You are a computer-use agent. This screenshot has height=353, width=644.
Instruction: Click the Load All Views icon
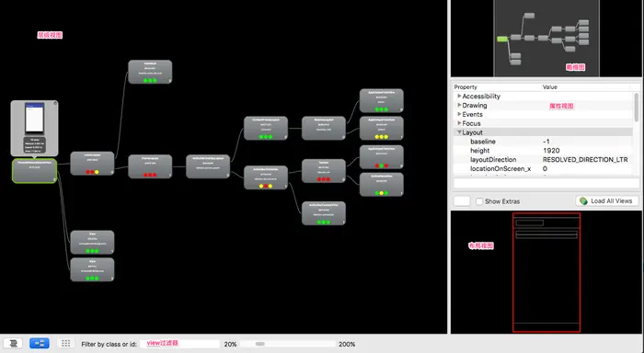click(x=583, y=200)
